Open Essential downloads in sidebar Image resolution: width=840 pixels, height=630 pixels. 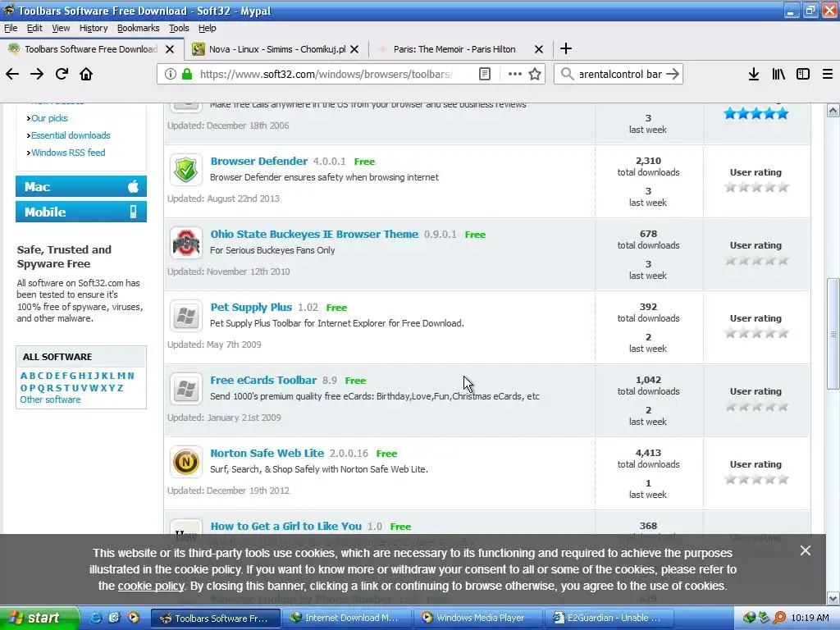(x=71, y=135)
